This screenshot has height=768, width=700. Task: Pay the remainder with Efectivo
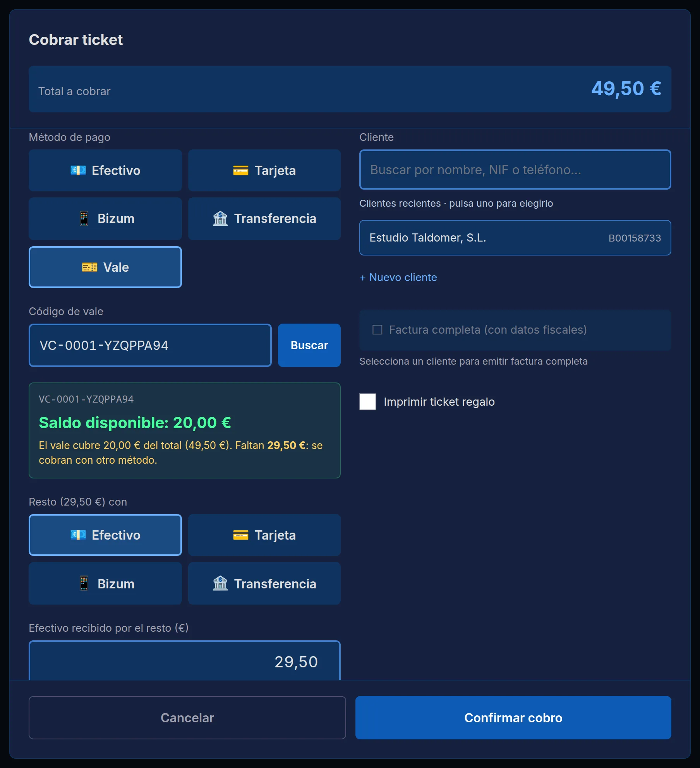coord(105,535)
